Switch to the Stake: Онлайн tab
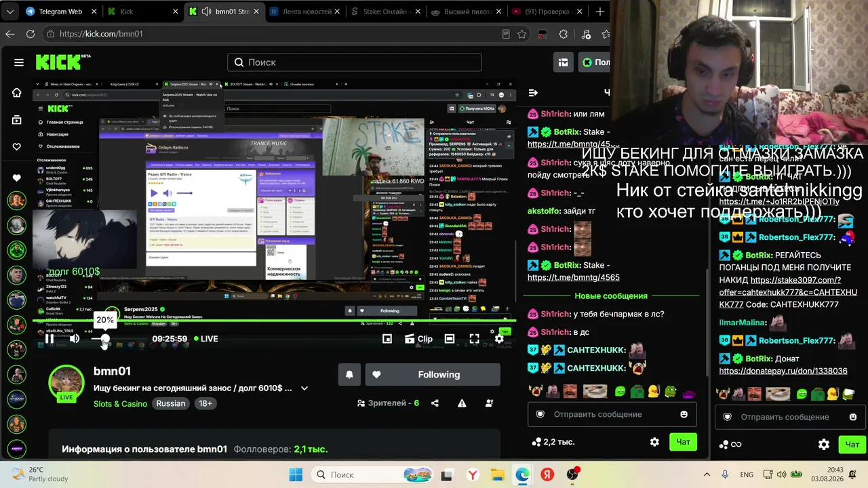Image resolution: width=868 pixels, height=488 pixels. pos(384,12)
